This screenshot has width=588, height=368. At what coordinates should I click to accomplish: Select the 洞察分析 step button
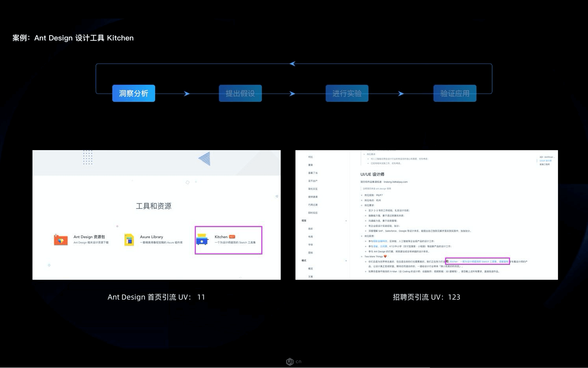[134, 93]
